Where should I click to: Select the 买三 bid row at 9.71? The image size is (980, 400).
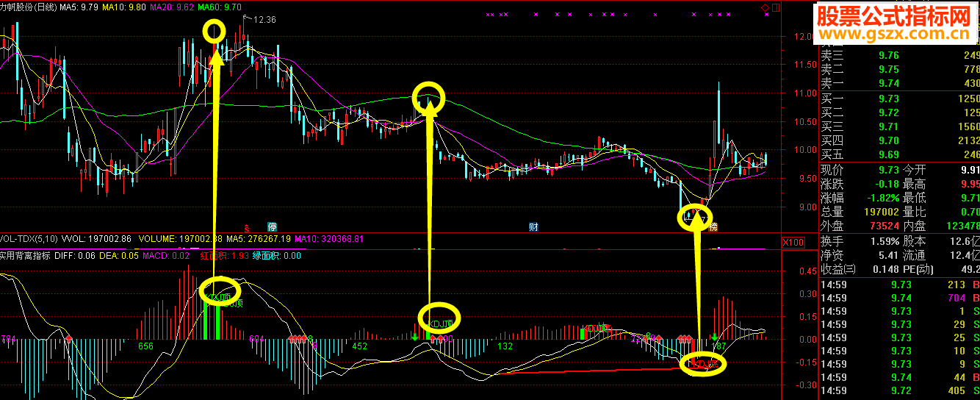point(899,126)
